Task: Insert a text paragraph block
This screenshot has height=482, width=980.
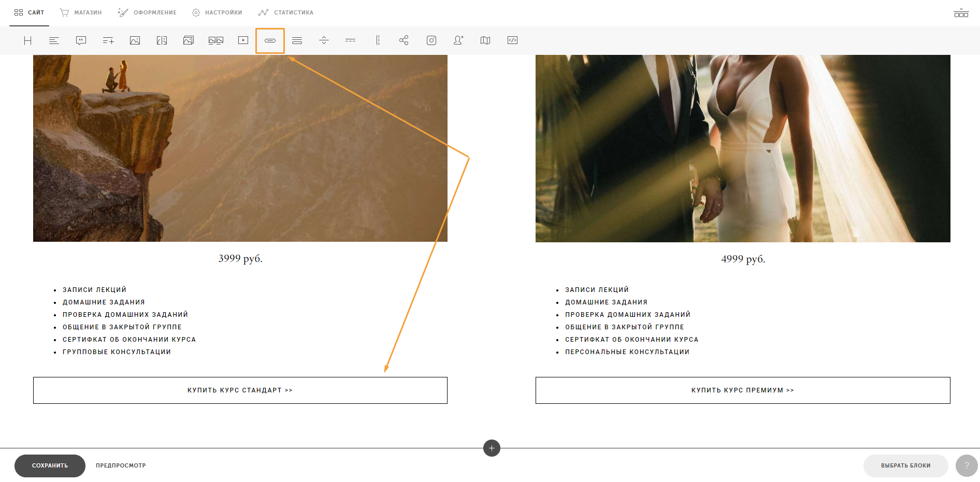Action: click(x=54, y=40)
